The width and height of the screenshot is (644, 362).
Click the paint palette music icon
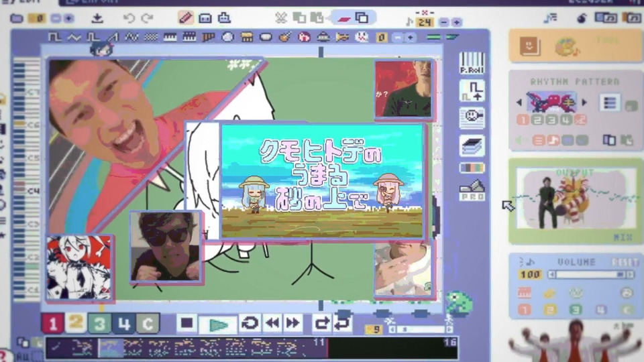(568, 47)
